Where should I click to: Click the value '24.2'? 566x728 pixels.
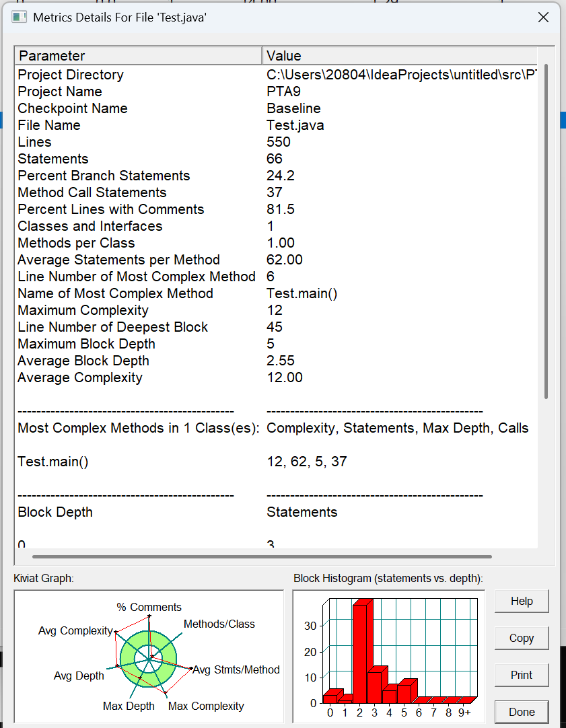281,176
